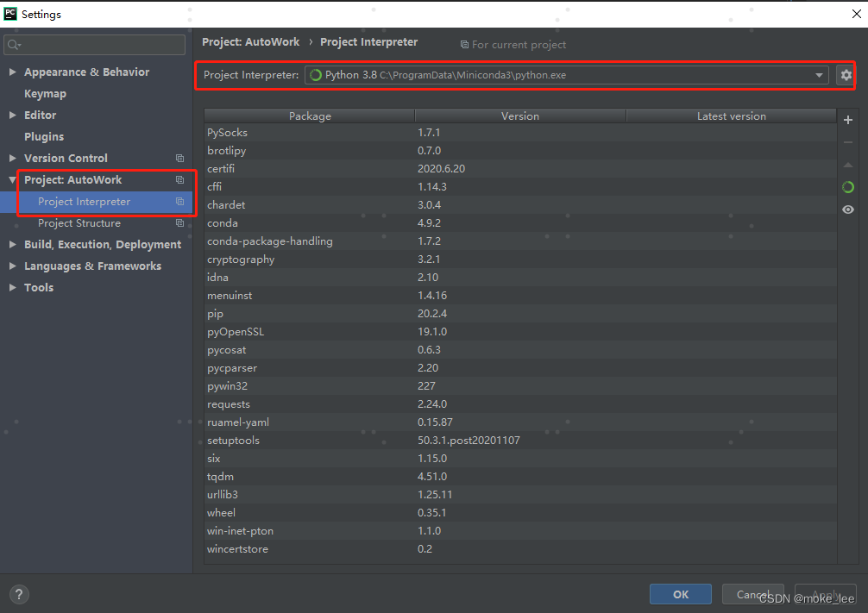Image resolution: width=868 pixels, height=613 pixels.
Task: Select the cffi package row
Action: click(520, 187)
